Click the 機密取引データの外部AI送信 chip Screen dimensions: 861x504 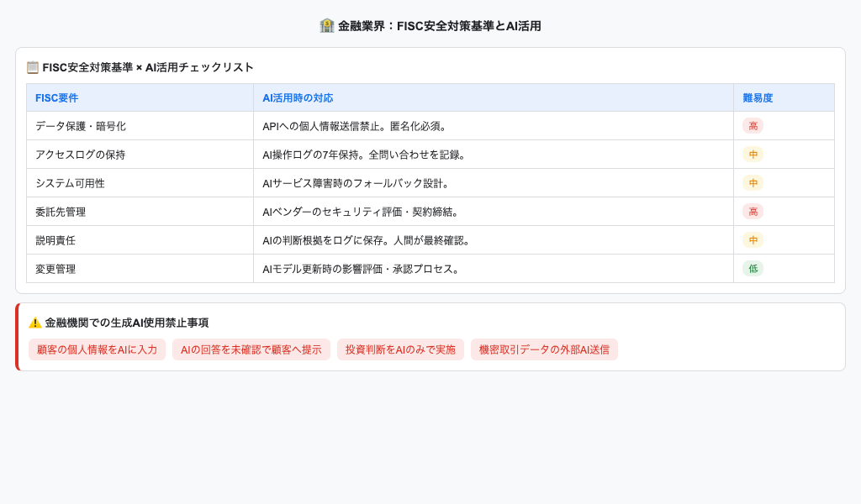click(545, 349)
